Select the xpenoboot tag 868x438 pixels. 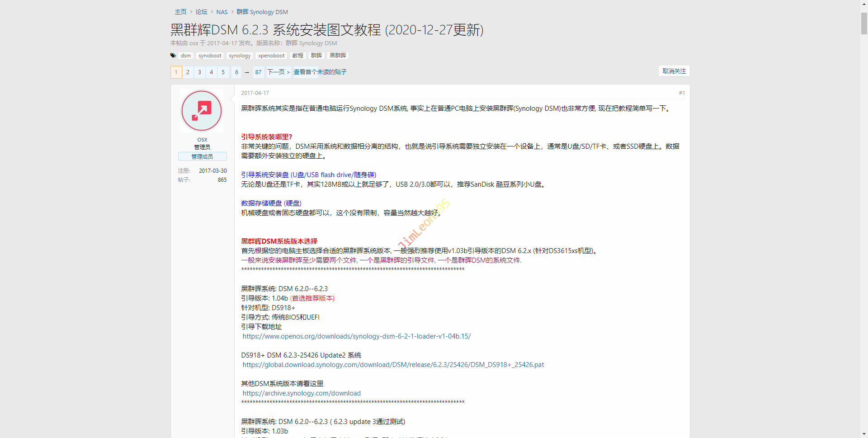click(x=271, y=56)
